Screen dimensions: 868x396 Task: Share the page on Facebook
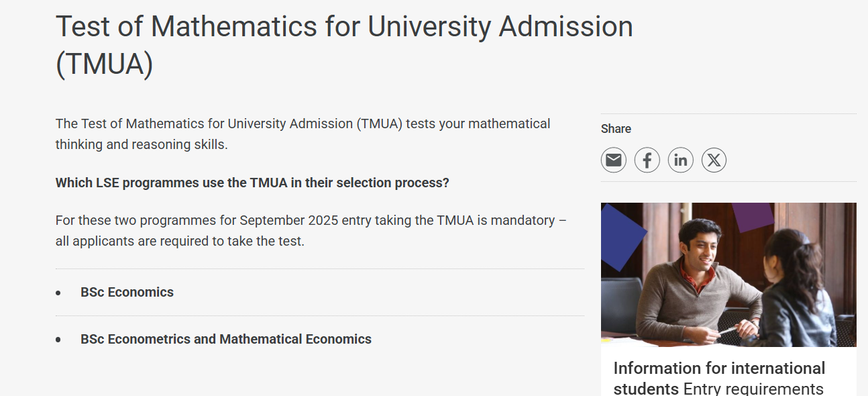647,160
